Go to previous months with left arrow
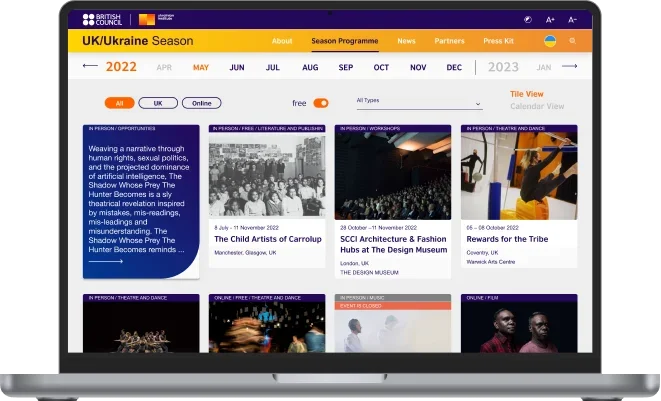The image size is (661, 401). (90, 67)
